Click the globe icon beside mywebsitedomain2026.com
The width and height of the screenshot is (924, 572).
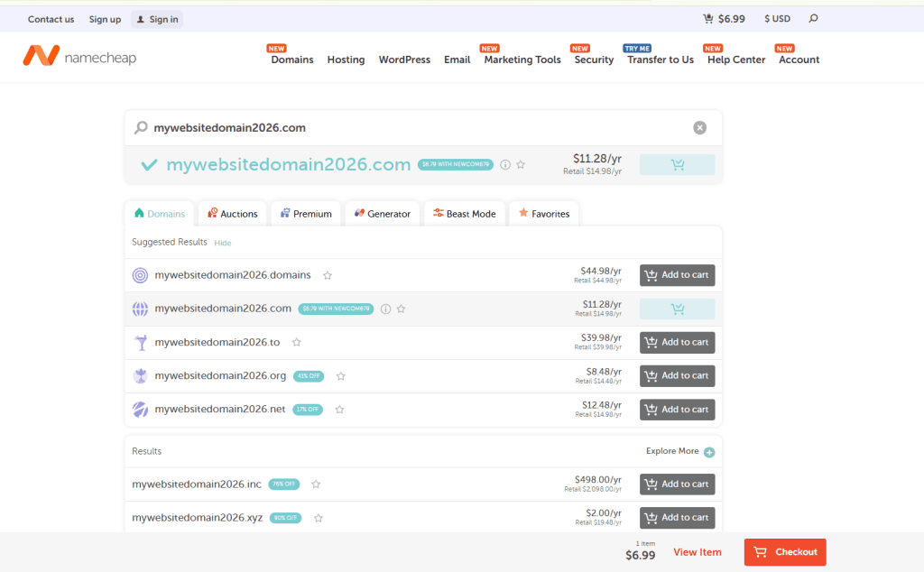click(x=140, y=309)
